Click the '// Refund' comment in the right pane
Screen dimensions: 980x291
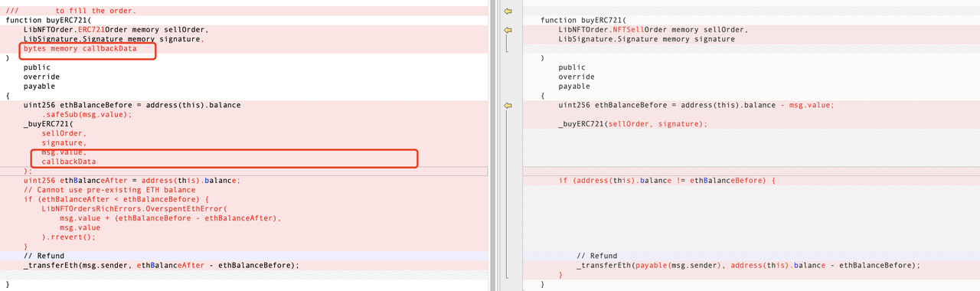596,256
